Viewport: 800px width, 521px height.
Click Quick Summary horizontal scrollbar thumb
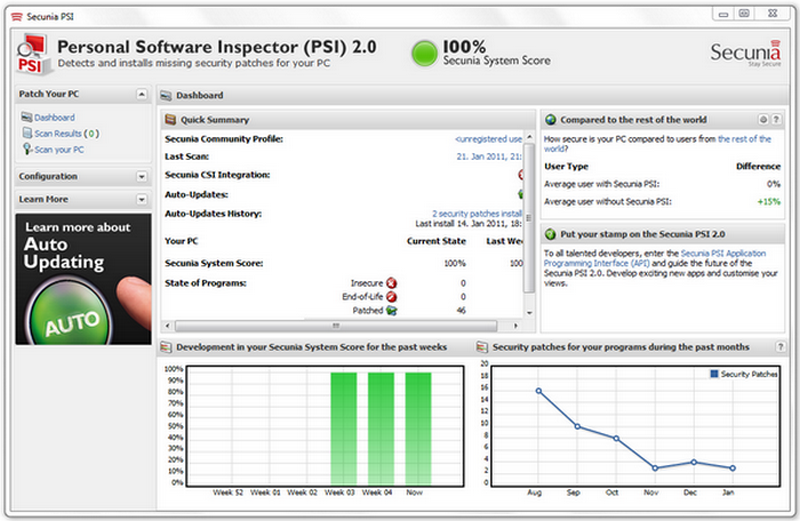click(336, 326)
